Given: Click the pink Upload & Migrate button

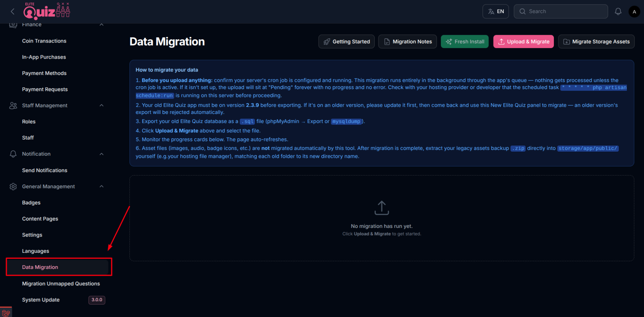Looking at the screenshot, I should click(x=523, y=42).
